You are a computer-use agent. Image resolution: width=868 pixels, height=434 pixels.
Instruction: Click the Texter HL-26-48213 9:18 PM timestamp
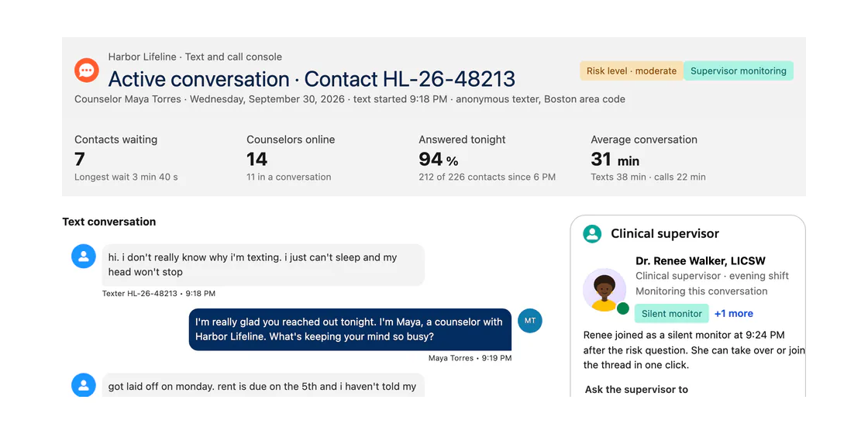pyautogui.click(x=159, y=294)
